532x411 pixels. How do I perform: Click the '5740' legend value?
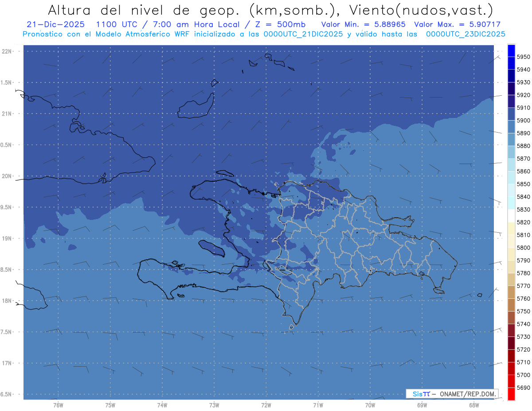tap(523, 324)
